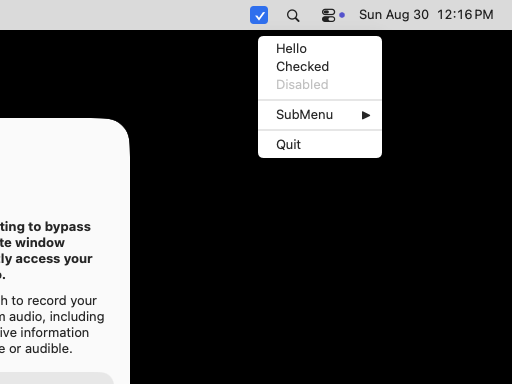Image resolution: width=512 pixels, height=384 pixels.
Task: Select the Hello menu item
Action: pyautogui.click(x=320, y=49)
